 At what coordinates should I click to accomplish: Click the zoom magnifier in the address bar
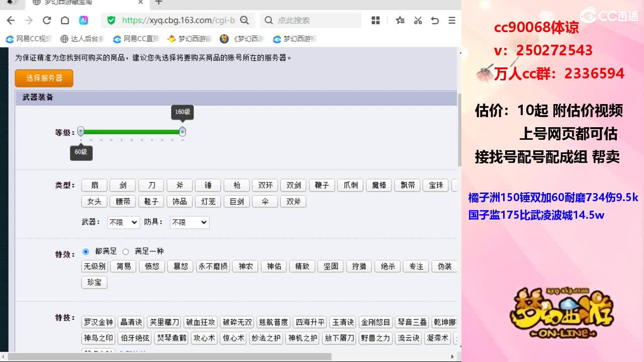click(245, 20)
